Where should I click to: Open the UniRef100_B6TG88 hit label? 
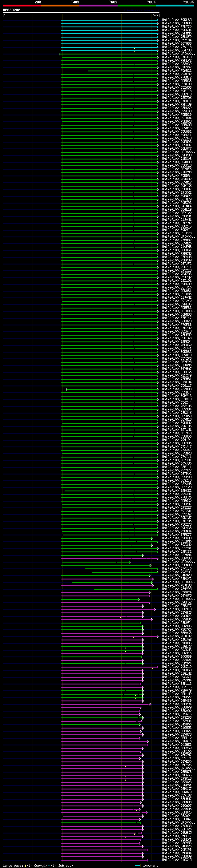[x=177, y=43]
